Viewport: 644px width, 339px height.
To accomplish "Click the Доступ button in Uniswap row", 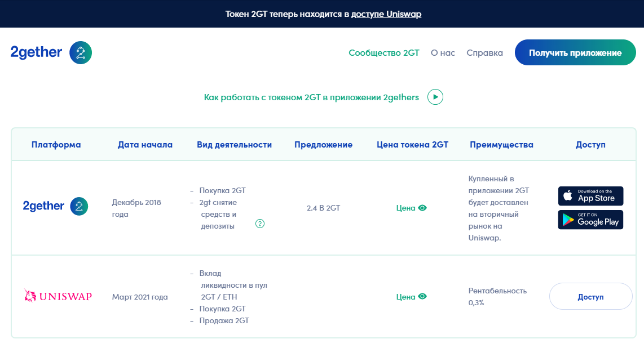I will (x=590, y=296).
